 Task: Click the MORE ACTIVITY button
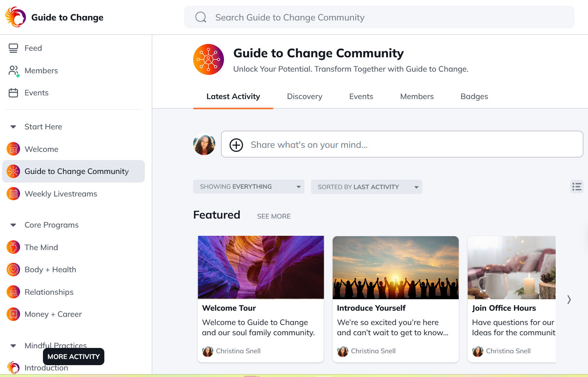coord(73,357)
